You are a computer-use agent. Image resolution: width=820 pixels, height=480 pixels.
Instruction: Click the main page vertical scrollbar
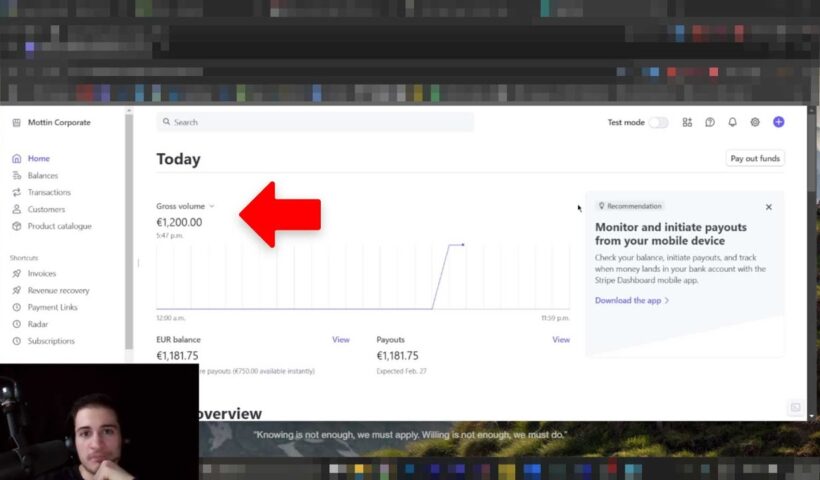(812, 152)
